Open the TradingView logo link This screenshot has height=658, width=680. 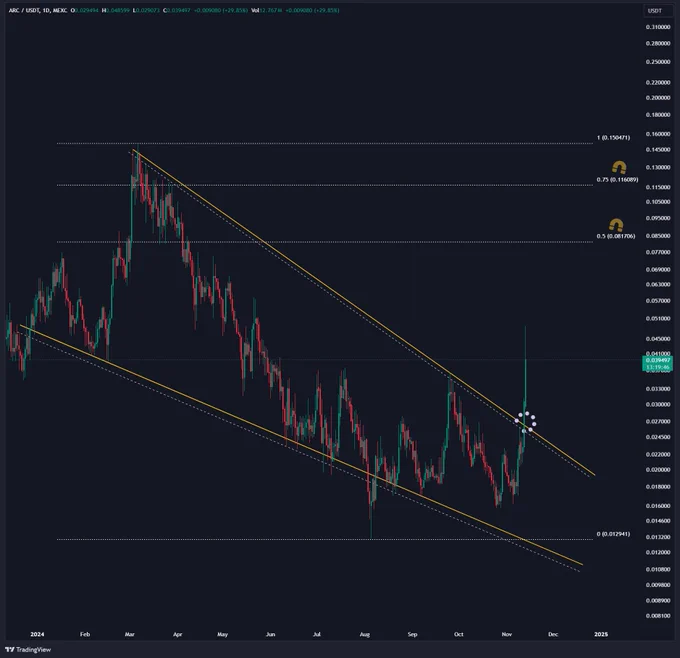point(28,649)
